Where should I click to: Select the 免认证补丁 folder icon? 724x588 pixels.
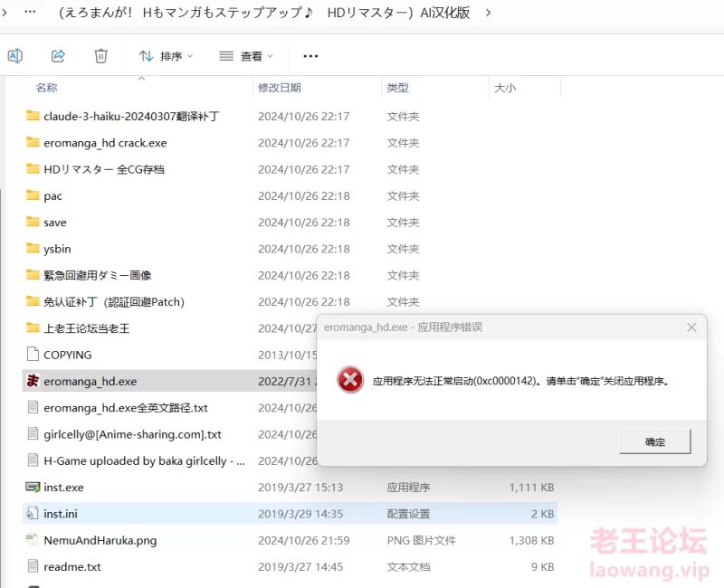(33, 301)
